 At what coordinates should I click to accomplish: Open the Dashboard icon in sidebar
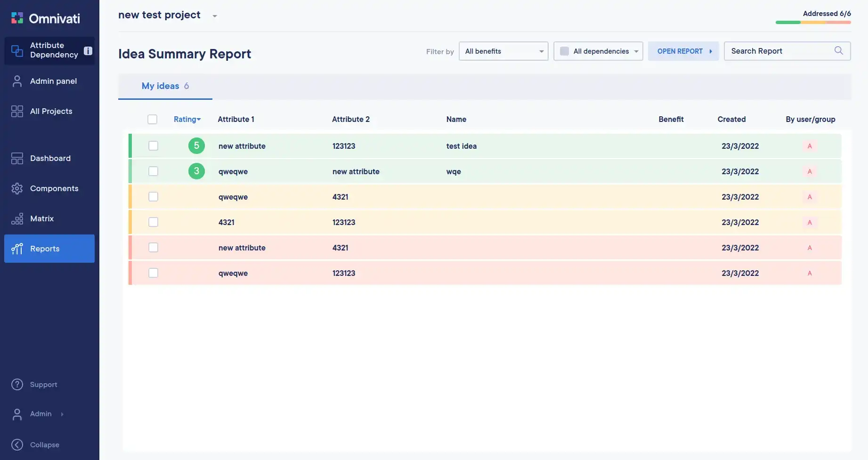[x=17, y=158]
